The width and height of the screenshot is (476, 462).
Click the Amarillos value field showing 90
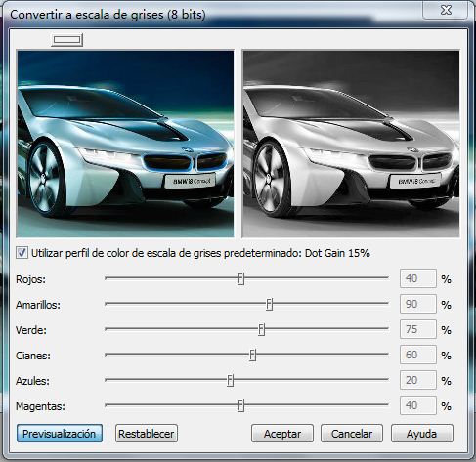418,304
